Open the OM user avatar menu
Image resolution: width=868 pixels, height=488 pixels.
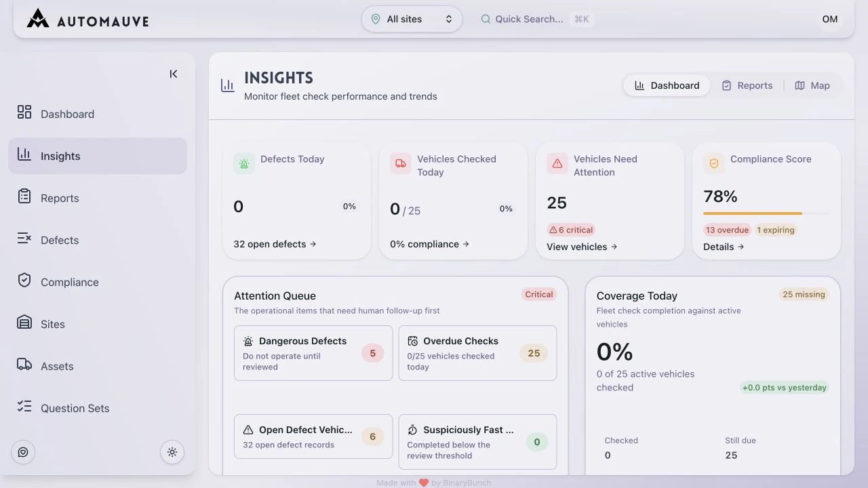830,19
